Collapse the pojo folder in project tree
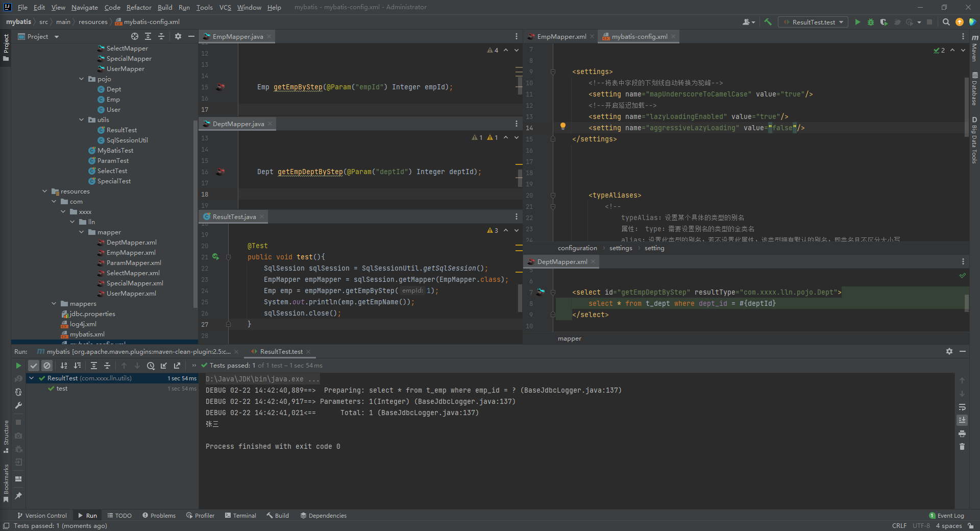Image resolution: width=980 pixels, height=531 pixels. click(82, 79)
